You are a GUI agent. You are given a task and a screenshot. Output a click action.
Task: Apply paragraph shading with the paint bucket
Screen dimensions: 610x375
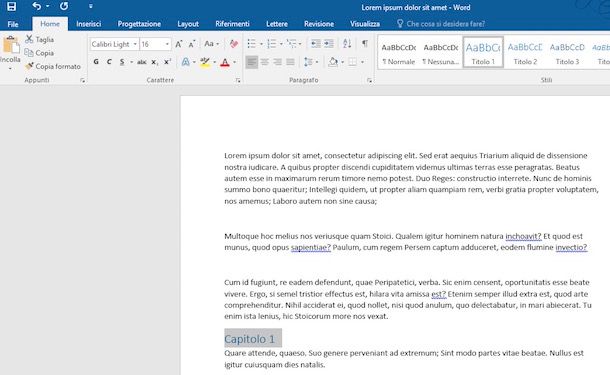click(x=333, y=62)
